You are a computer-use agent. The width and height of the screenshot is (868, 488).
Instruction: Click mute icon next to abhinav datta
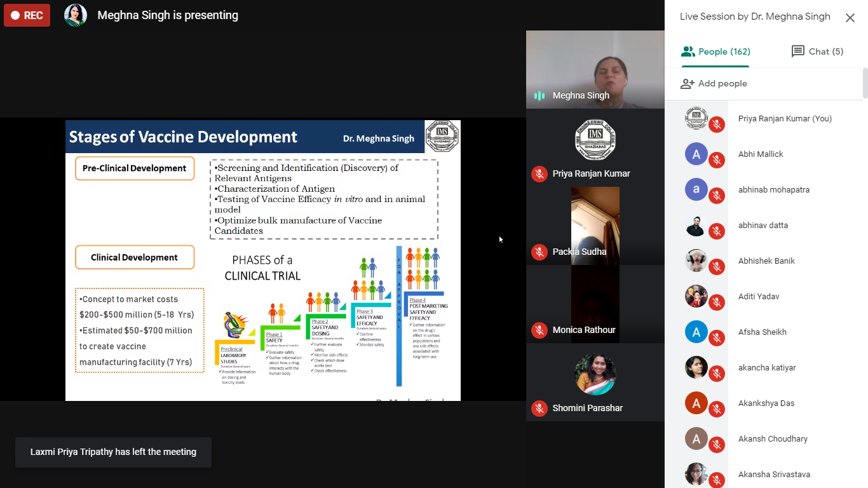(x=717, y=231)
